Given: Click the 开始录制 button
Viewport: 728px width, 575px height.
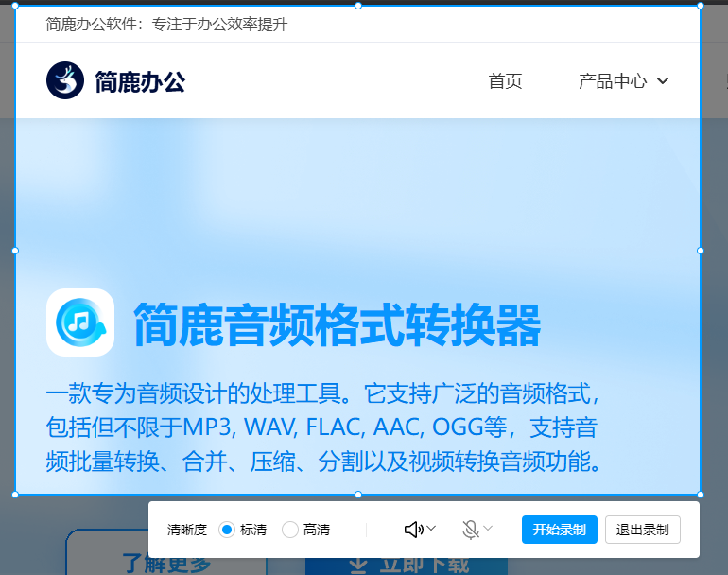Looking at the screenshot, I should point(560,530).
